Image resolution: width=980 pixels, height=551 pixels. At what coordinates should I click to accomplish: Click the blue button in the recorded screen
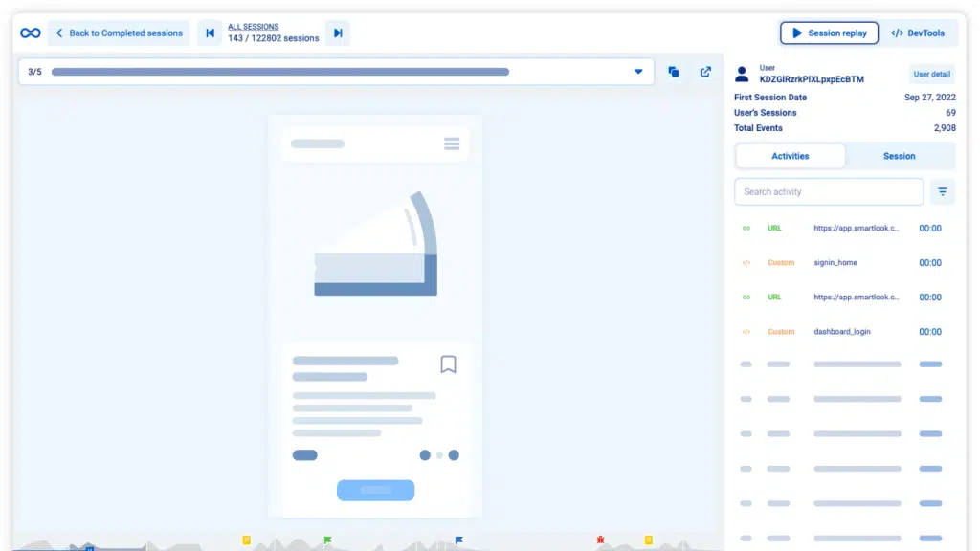pos(375,491)
